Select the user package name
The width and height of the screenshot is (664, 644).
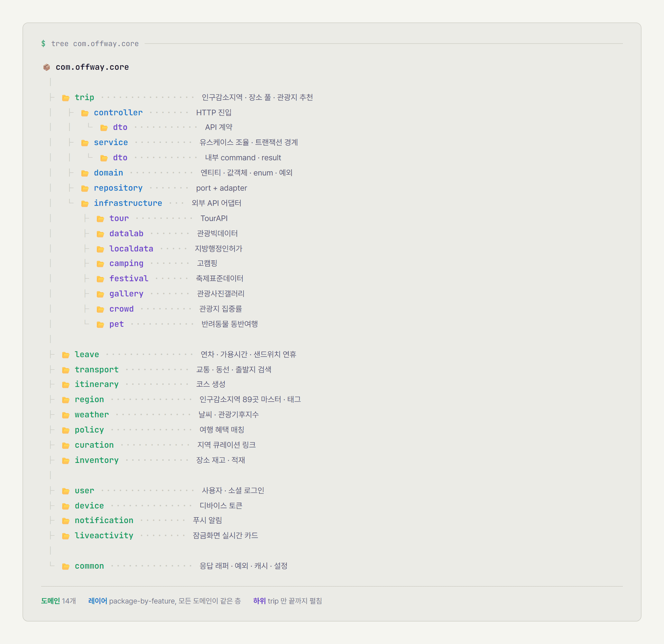[x=84, y=491]
